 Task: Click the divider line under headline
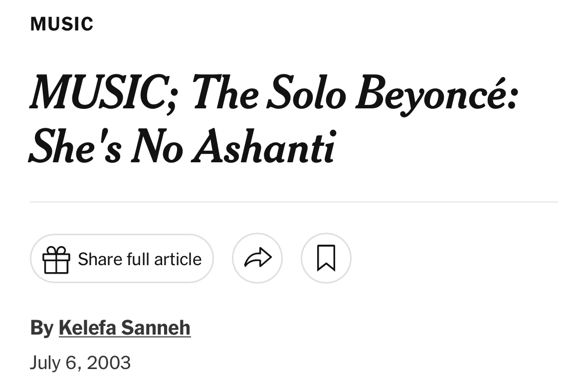tap(294, 202)
